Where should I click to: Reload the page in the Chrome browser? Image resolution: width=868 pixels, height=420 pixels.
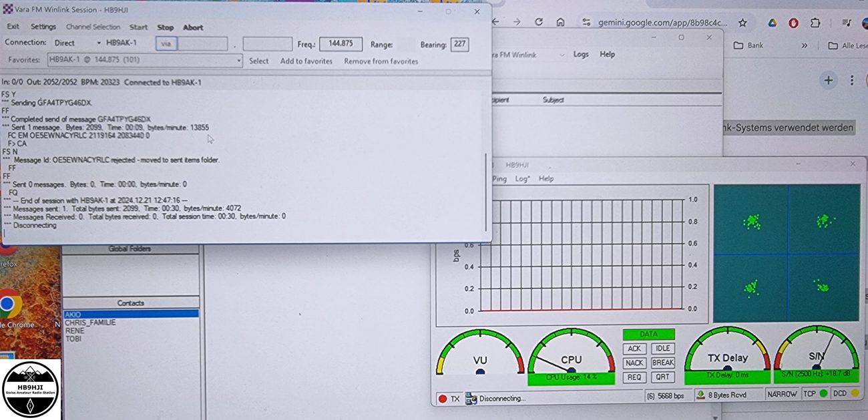pyautogui.click(x=539, y=22)
